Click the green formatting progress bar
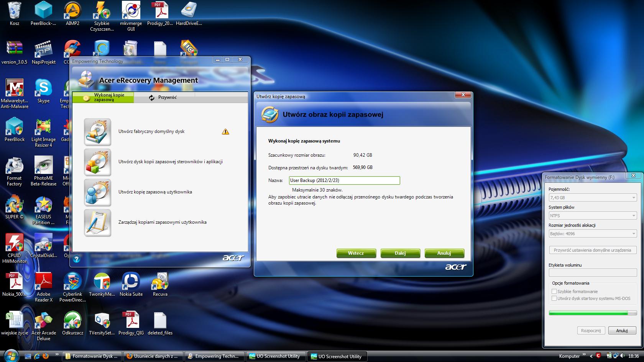644x362 pixels. coord(593,313)
